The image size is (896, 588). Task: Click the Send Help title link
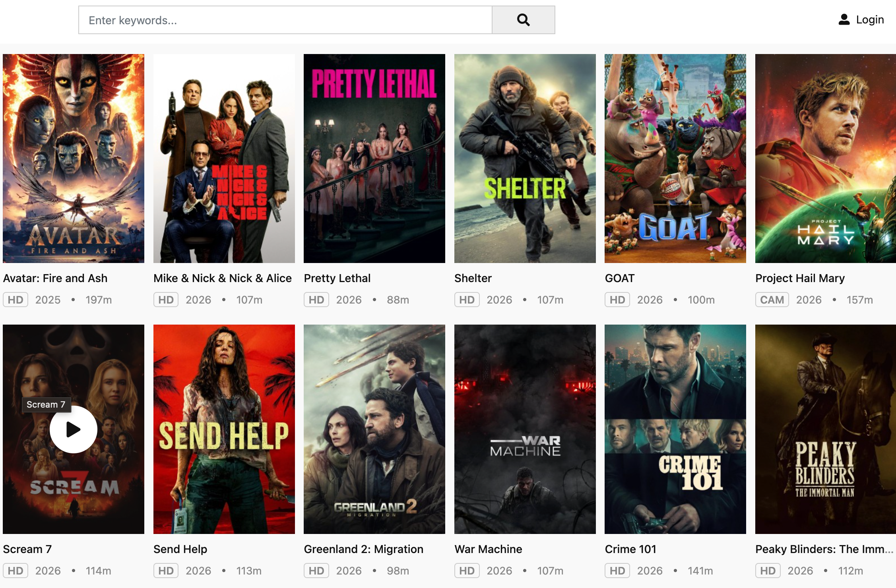[x=180, y=549]
